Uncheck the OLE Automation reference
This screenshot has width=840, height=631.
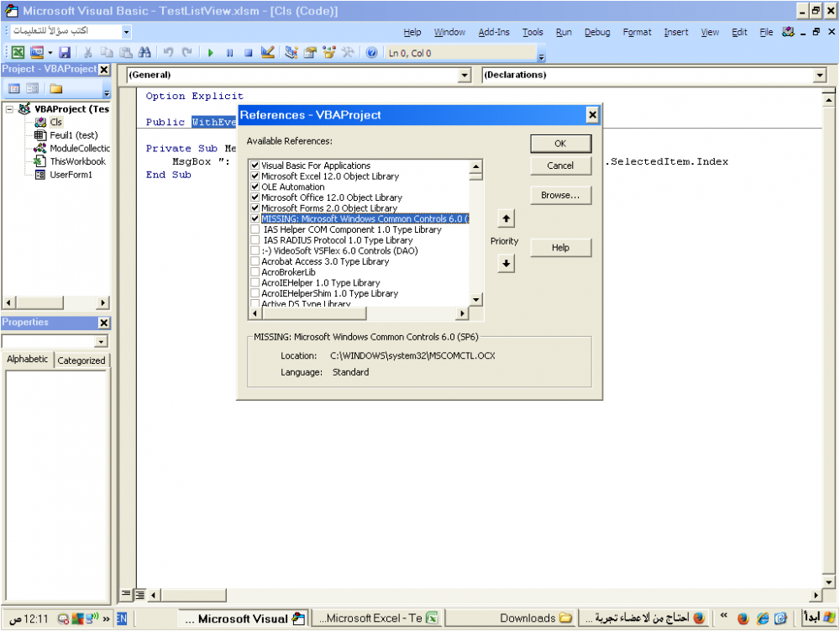click(255, 187)
